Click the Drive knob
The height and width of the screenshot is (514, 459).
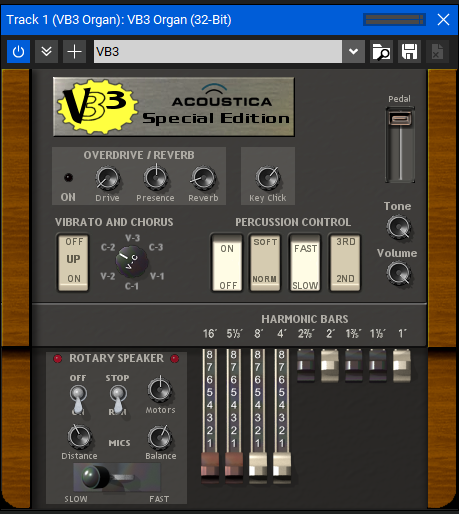coord(107,178)
